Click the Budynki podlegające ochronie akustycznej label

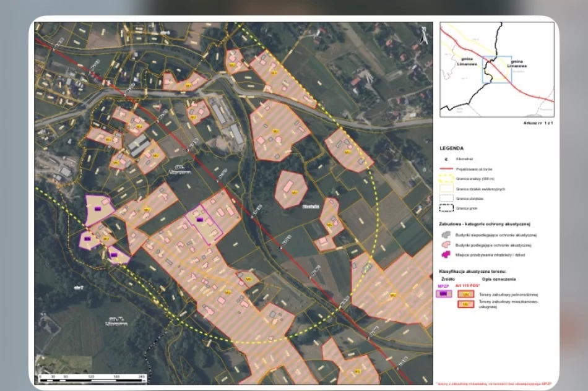(x=493, y=245)
